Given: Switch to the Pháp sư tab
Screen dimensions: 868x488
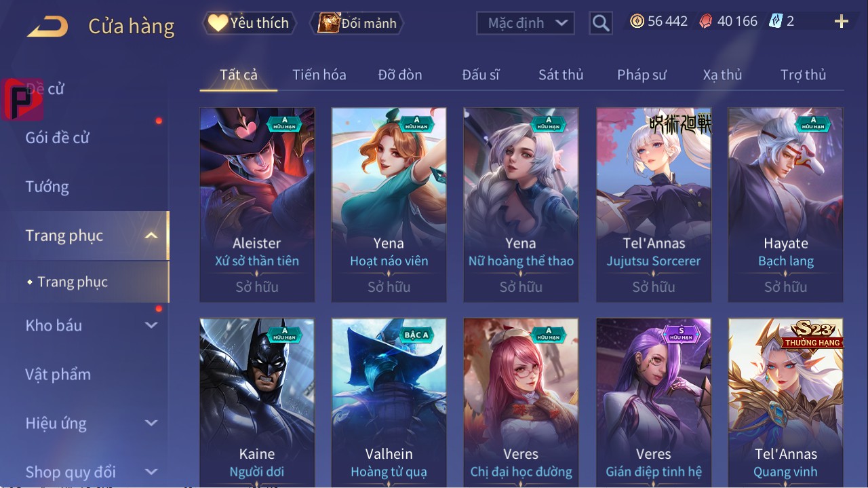Looking at the screenshot, I should point(642,75).
